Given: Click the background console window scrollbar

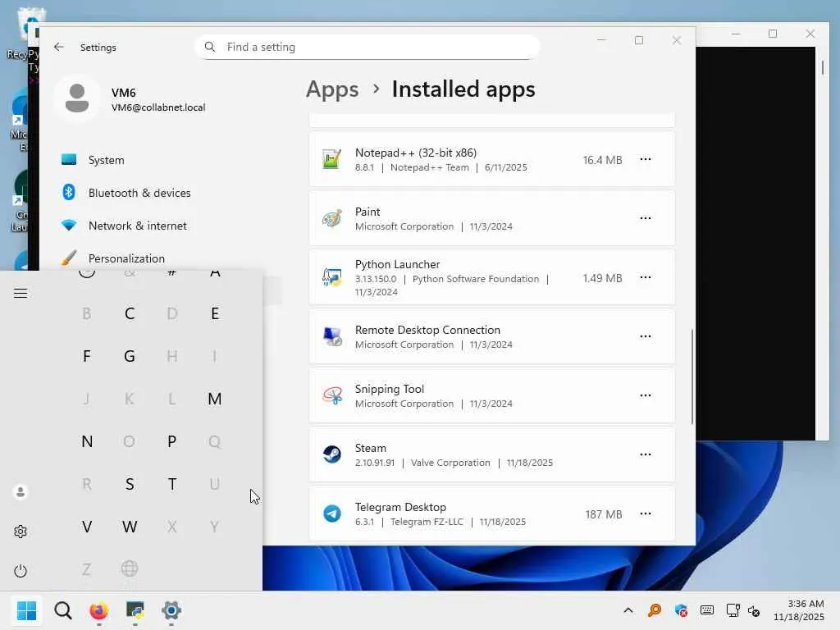Looking at the screenshot, I should 822,67.
